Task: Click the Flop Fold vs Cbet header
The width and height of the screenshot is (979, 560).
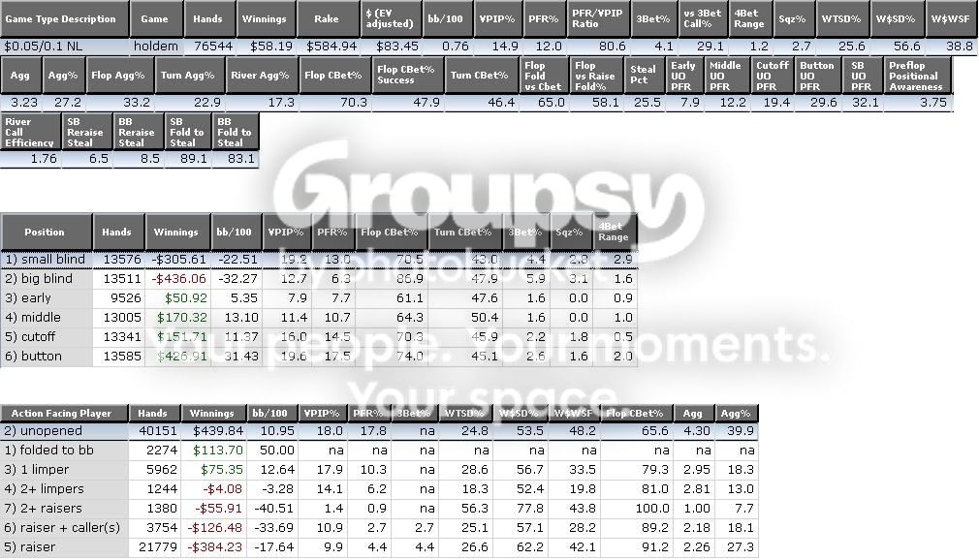Action: [x=543, y=76]
